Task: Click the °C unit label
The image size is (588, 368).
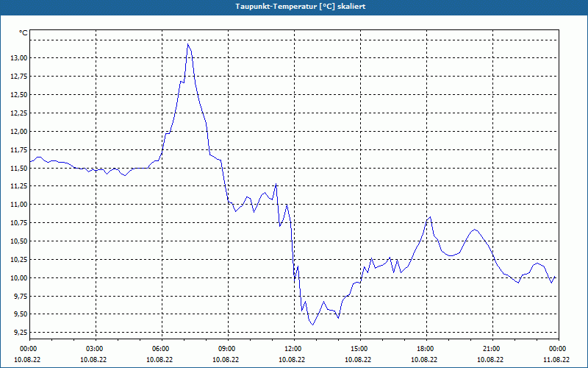Action: click(x=24, y=33)
